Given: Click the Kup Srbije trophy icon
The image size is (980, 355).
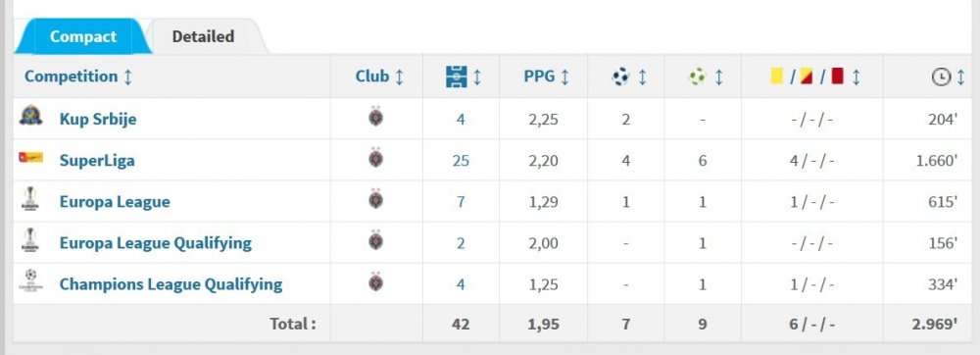Looking at the screenshot, I should (x=30, y=117).
